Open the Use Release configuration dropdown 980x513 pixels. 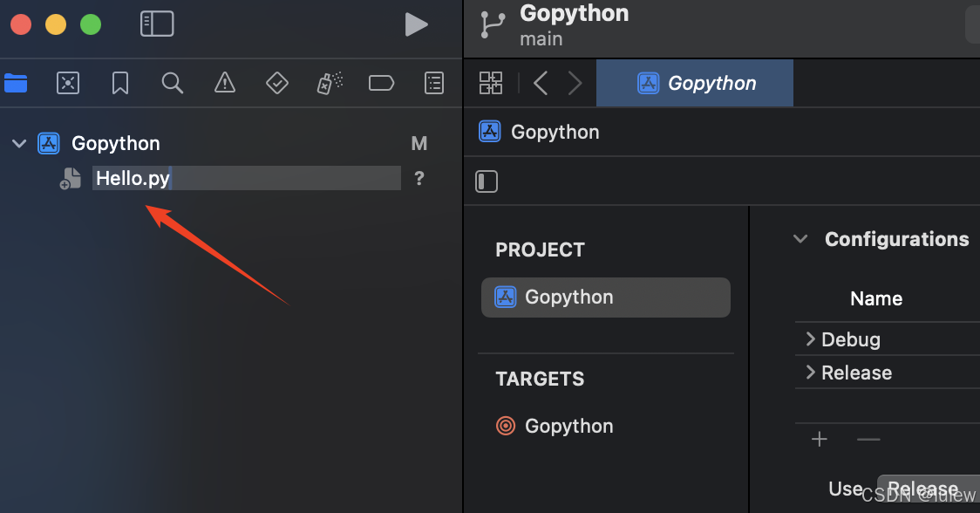[929, 489]
